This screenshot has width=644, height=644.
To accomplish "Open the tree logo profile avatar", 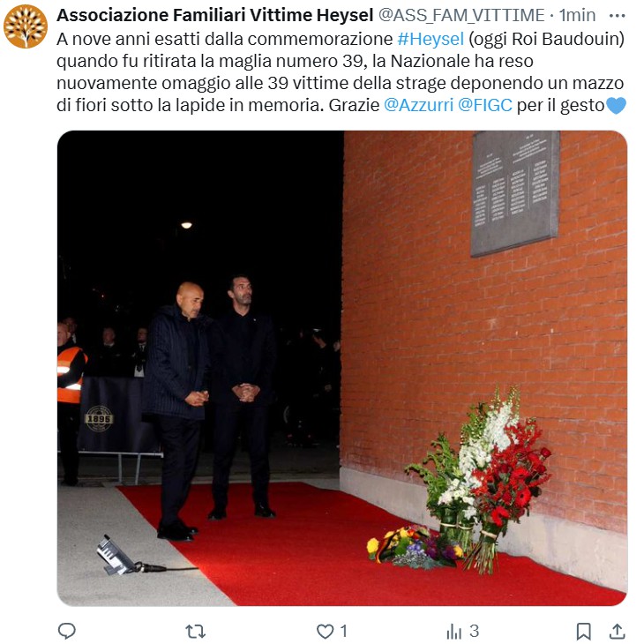I will pyautogui.click(x=26, y=26).
